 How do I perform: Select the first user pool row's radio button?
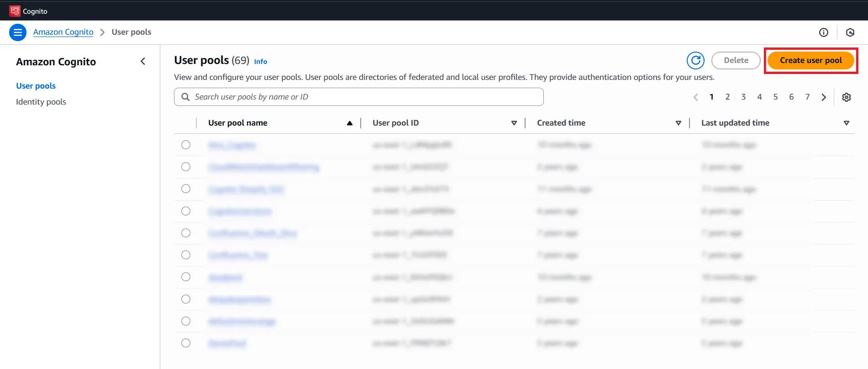pyautogui.click(x=186, y=145)
